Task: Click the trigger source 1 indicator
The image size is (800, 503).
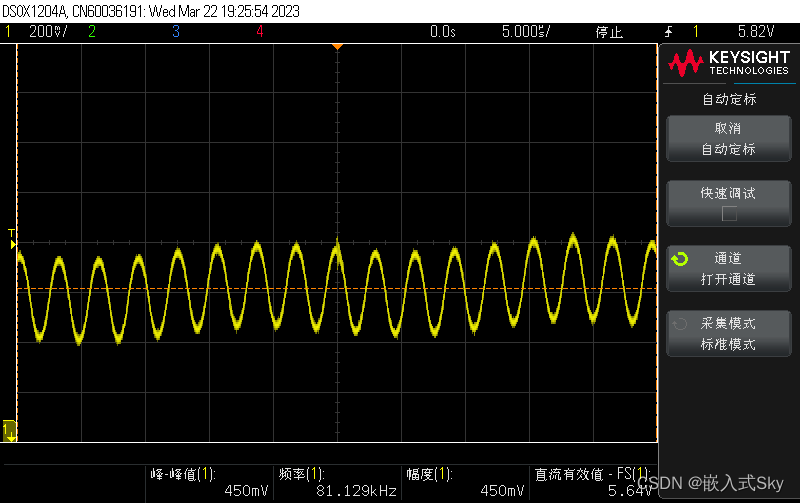Action: [x=696, y=32]
